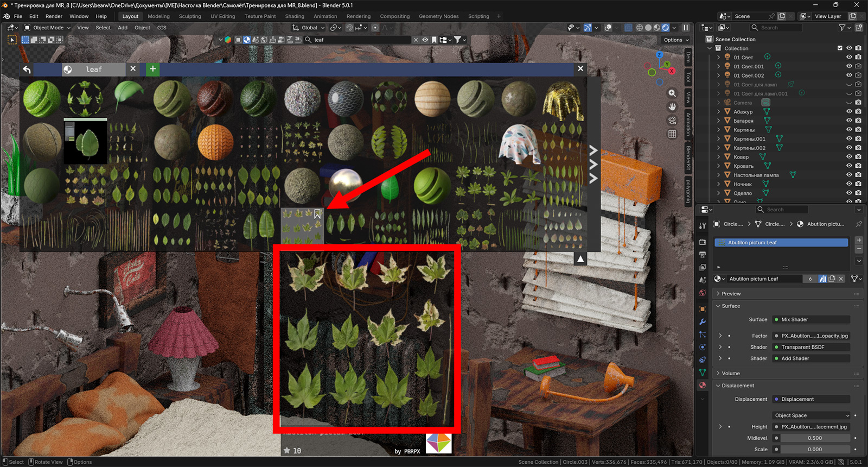Click the pan hand gizmo in viewport
This screenshot has width=868, height=467.
click(672, 107)
